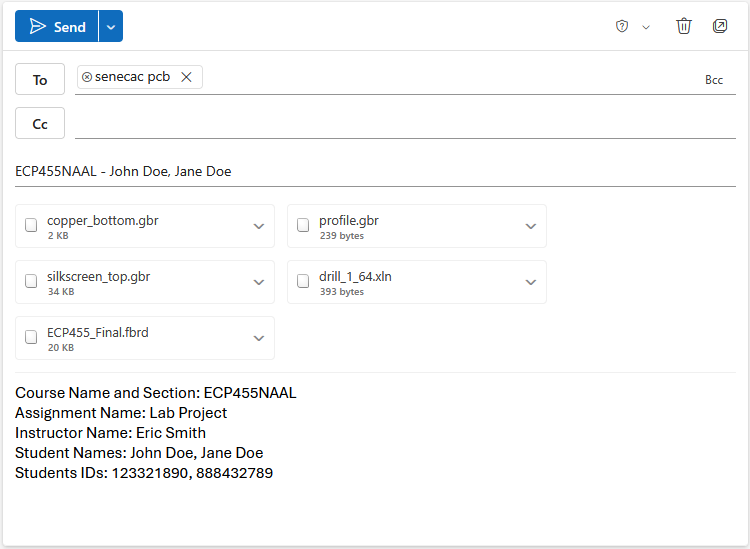Viewport: 750px width, 549px height.
Task: Expand the sensitivity options chevron
Action: coord(646,27)
